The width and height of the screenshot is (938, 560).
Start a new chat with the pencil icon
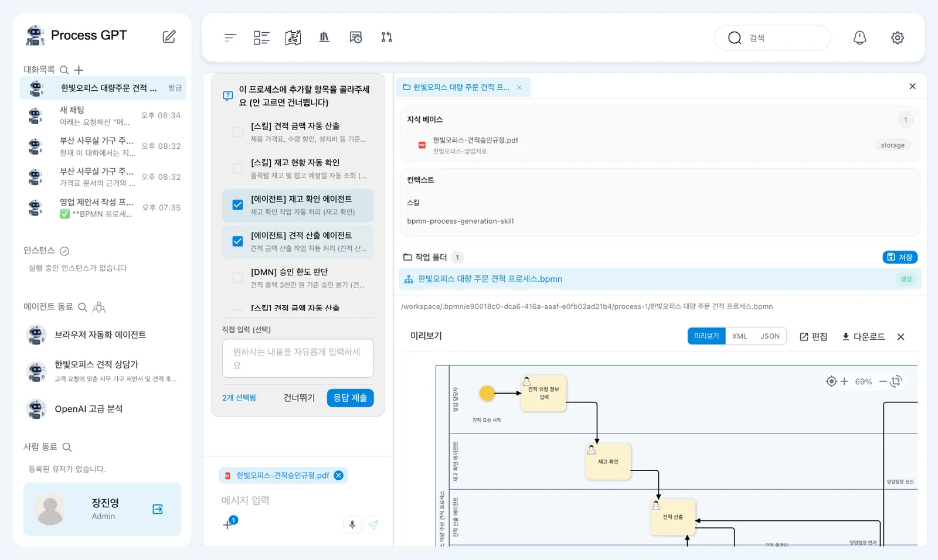point(169,36)
